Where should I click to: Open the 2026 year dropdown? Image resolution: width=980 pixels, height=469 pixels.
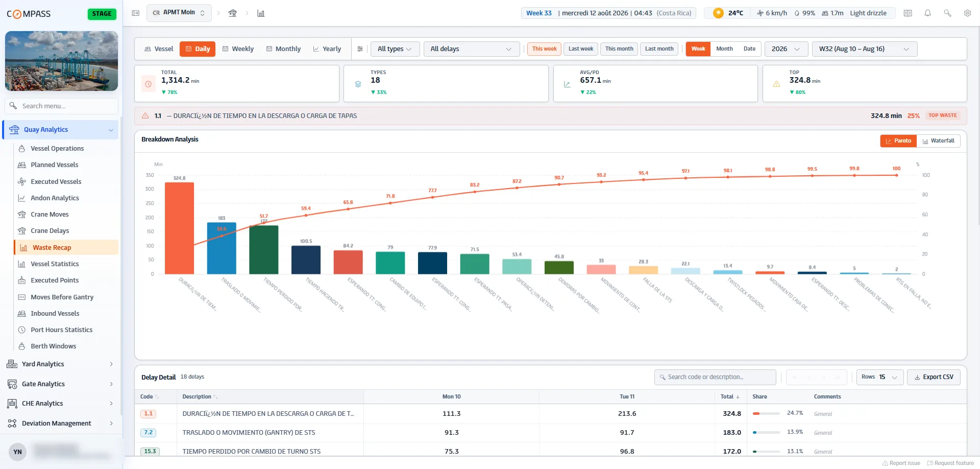click(x=786, y=49)
